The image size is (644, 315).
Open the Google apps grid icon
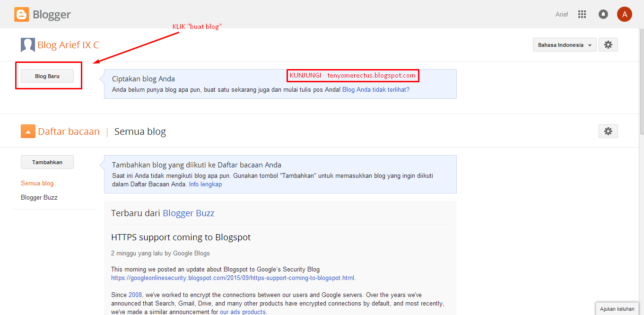pos(582,14)
